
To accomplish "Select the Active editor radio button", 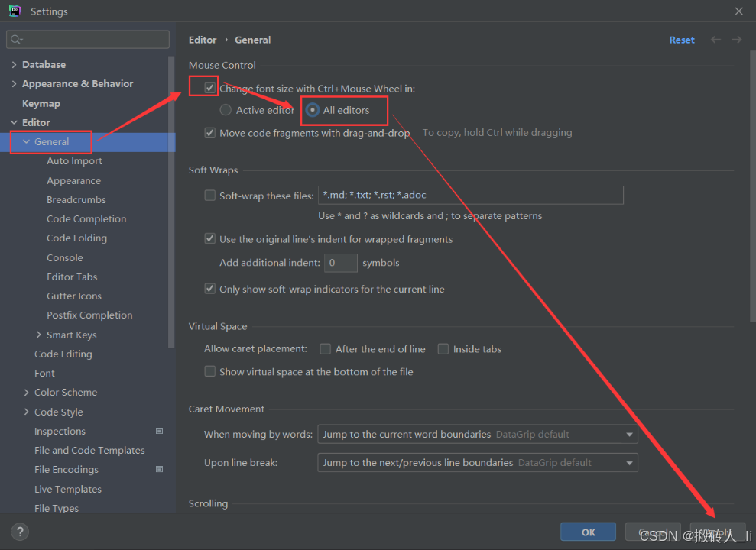I will (x=226, y=110).
